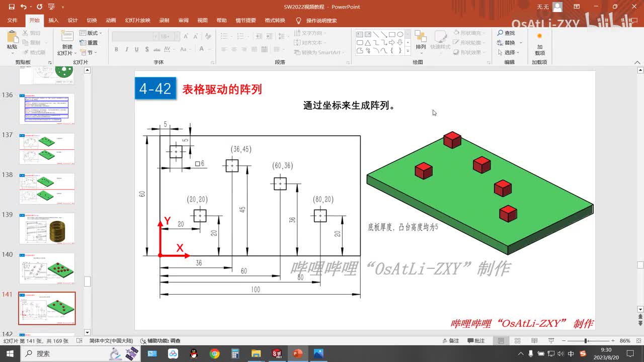Click the Save icon in the quick access toolbar
The image size is (644, 362).
pos(12,7)
